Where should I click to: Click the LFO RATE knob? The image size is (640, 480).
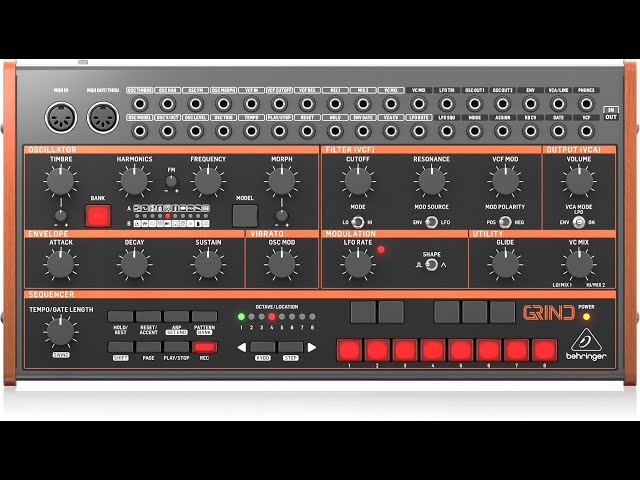pos(358,264)
